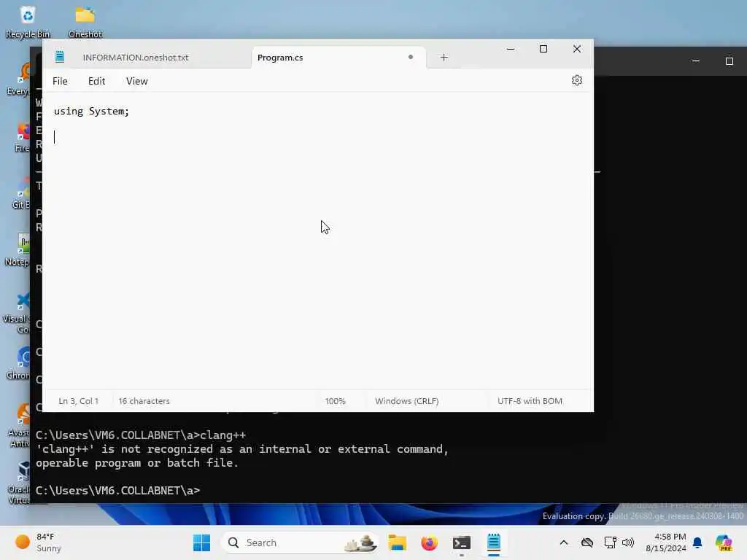Switch to Terminal from taskbar
This screenshot has width=747, height=560.
pos(461,542)
